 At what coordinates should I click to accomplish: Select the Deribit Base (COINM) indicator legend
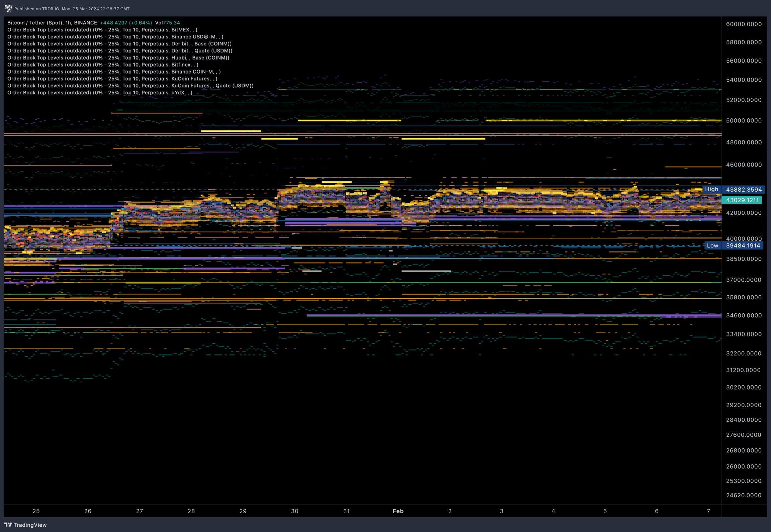tap(119, 44)
